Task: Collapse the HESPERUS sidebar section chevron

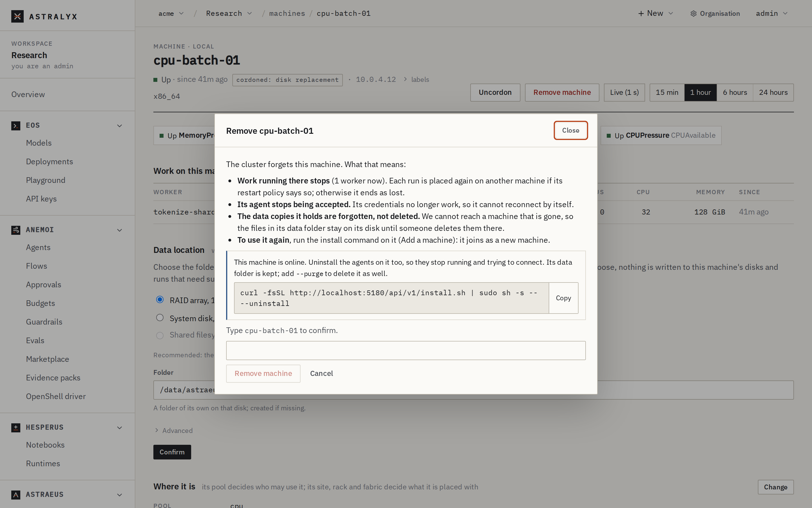Action: click(120, 428)
